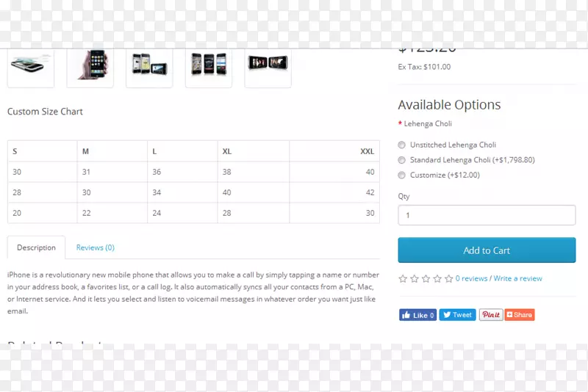Screen dimensions: 588x392
Task: Click the first rating star
Action: click(x=403, y=279)
